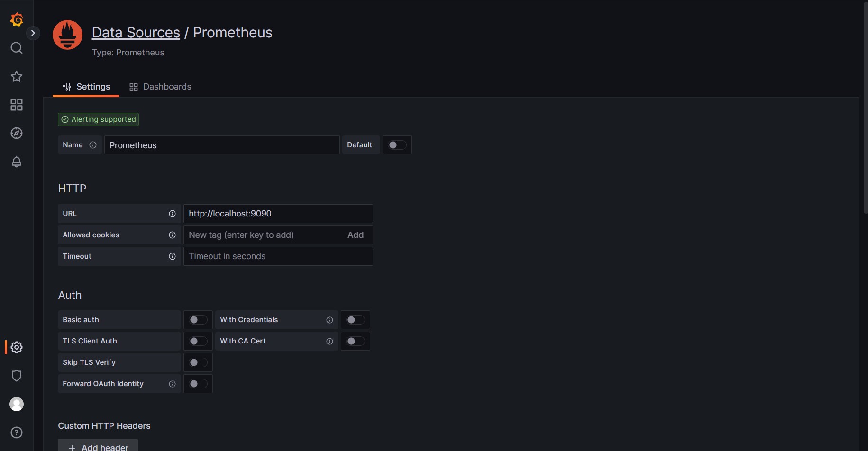Open the Help question mark icon
The height and width of the screenshot is (451, 868).
(x=17, y=433)
